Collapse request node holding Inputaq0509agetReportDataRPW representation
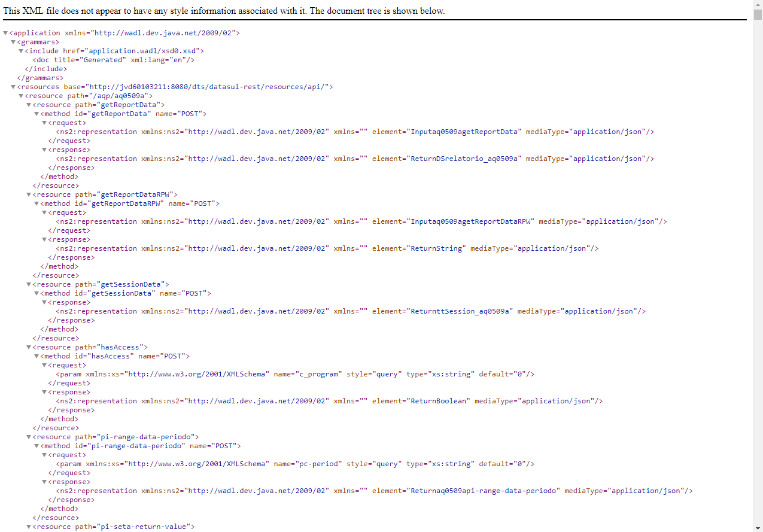763x532 pixels. coord(44,213)
